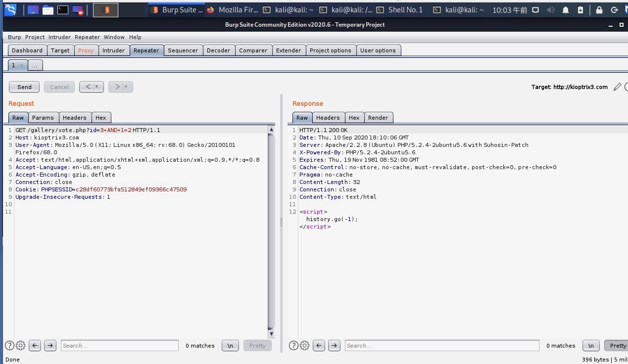
Task: Open the forward history dropdown arrow
Action: tap(127, 87)
